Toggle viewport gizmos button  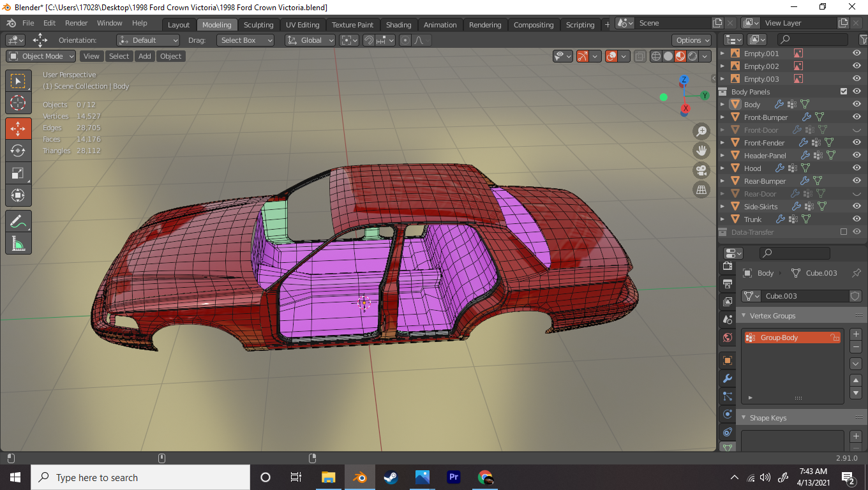click(x=582, y=56)
